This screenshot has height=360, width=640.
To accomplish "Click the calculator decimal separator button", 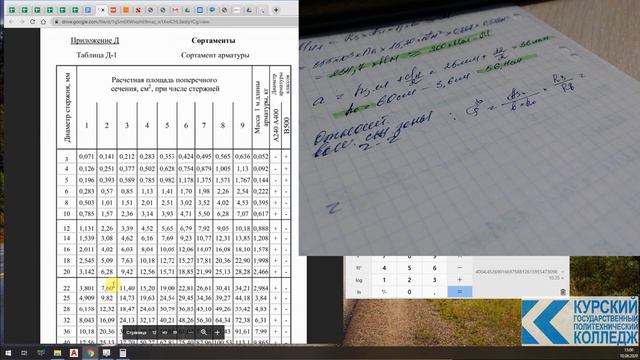I will coord(434,292).
